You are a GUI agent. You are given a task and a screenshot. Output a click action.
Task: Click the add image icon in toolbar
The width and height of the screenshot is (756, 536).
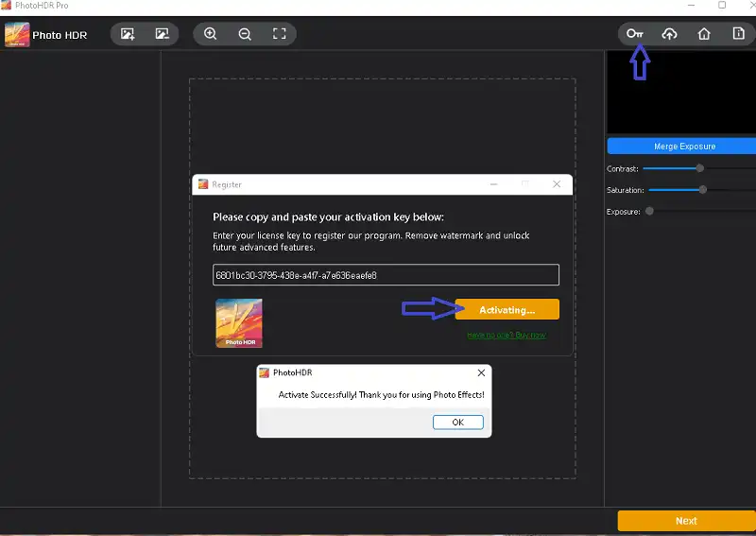tap(129, 35)
